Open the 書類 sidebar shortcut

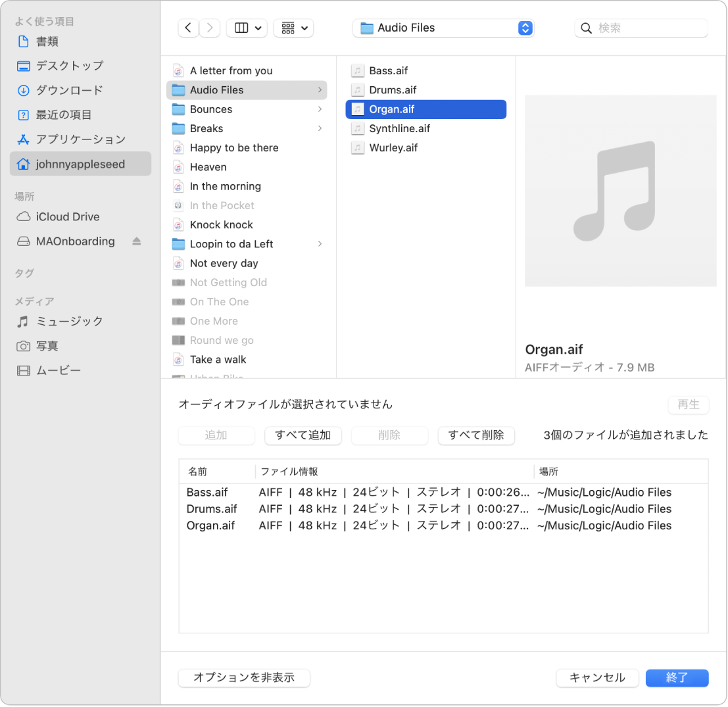click(x=43, y=41)
